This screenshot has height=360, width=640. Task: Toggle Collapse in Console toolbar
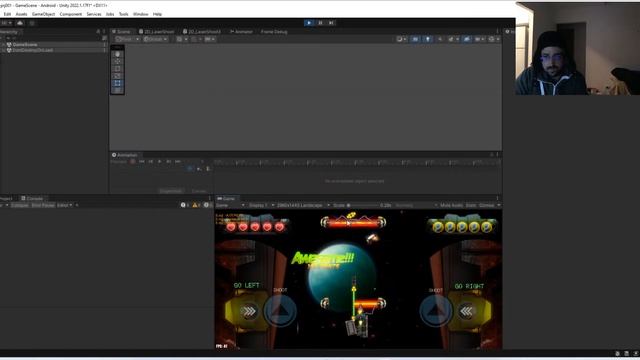(x=20, y=205)
